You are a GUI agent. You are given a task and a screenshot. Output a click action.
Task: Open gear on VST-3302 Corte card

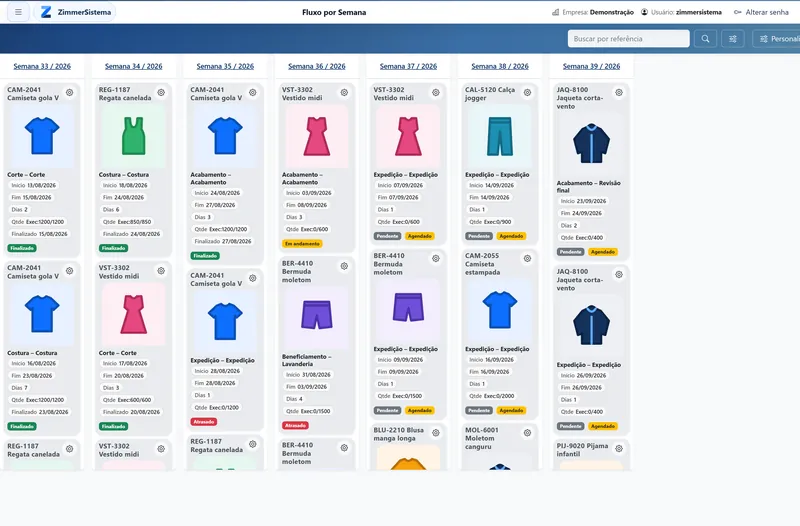point(161,270)
